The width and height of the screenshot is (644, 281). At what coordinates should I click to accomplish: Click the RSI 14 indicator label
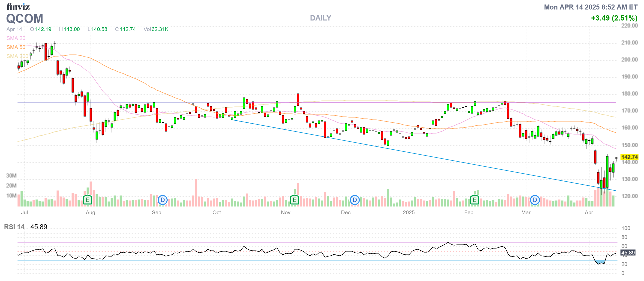coord(14,227)
